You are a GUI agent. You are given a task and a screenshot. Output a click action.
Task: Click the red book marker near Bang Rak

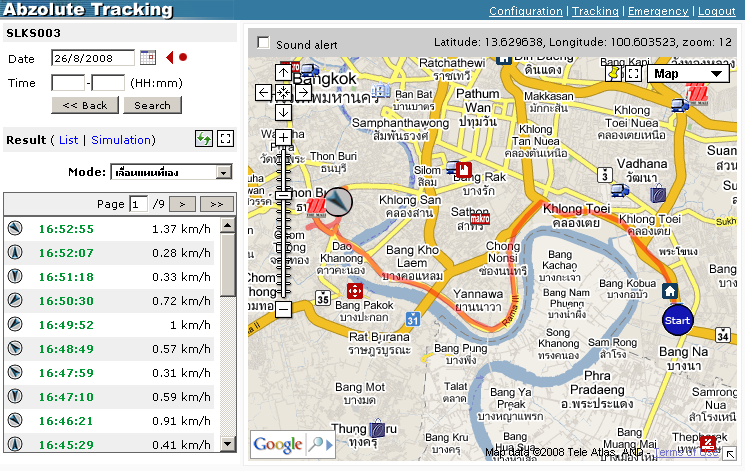pos(464,169)
